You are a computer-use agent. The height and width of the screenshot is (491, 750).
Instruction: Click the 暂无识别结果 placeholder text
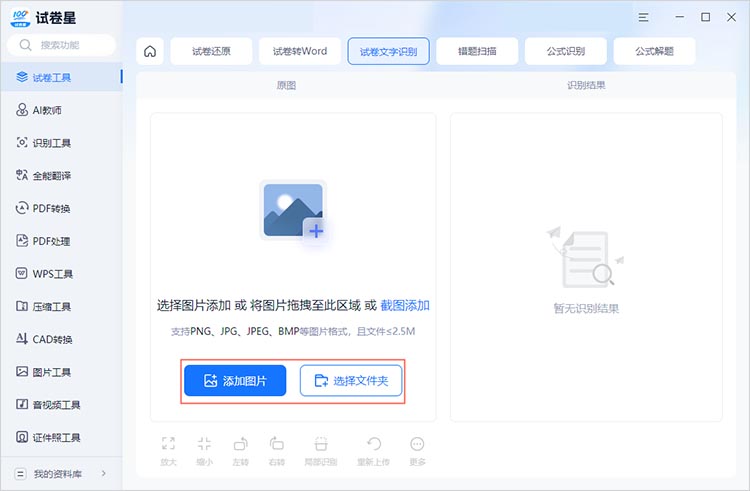click(586, 308)
